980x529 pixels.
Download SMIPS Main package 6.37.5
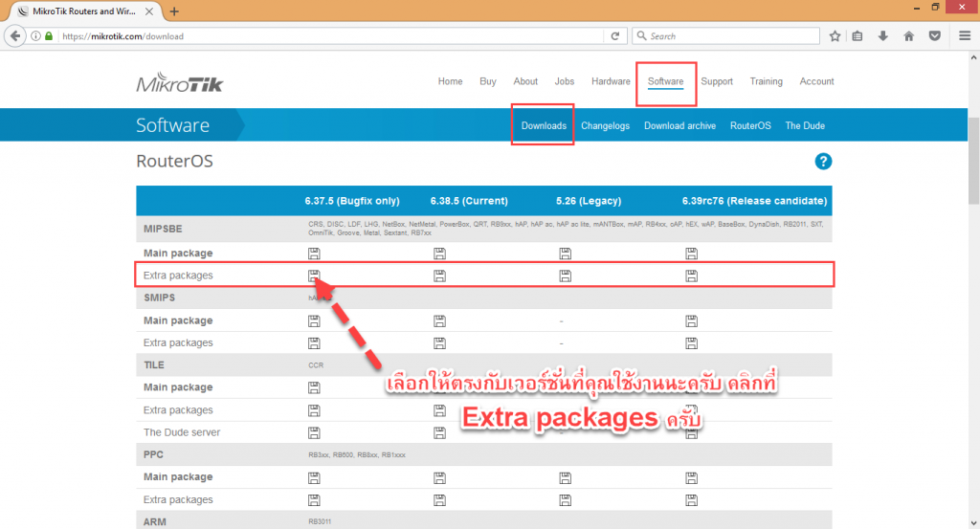pos(314,320)
